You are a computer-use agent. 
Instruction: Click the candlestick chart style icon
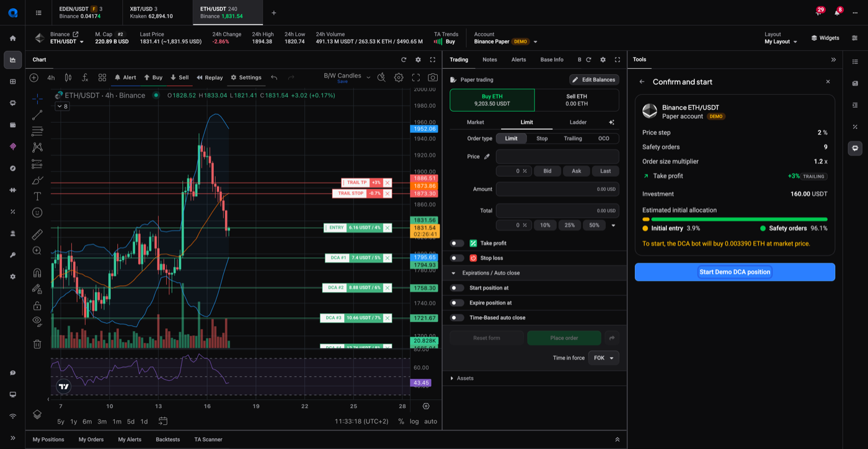click(x=68, y=78)
